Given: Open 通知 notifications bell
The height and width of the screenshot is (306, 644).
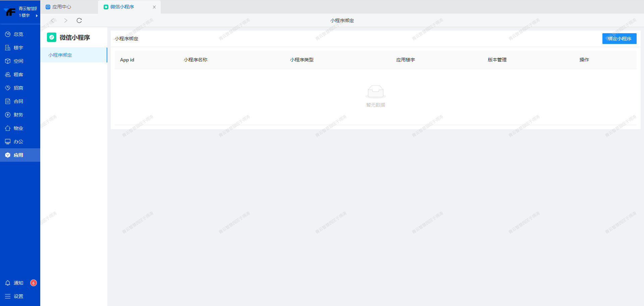Looking at the screenshot, I should 8,283.
